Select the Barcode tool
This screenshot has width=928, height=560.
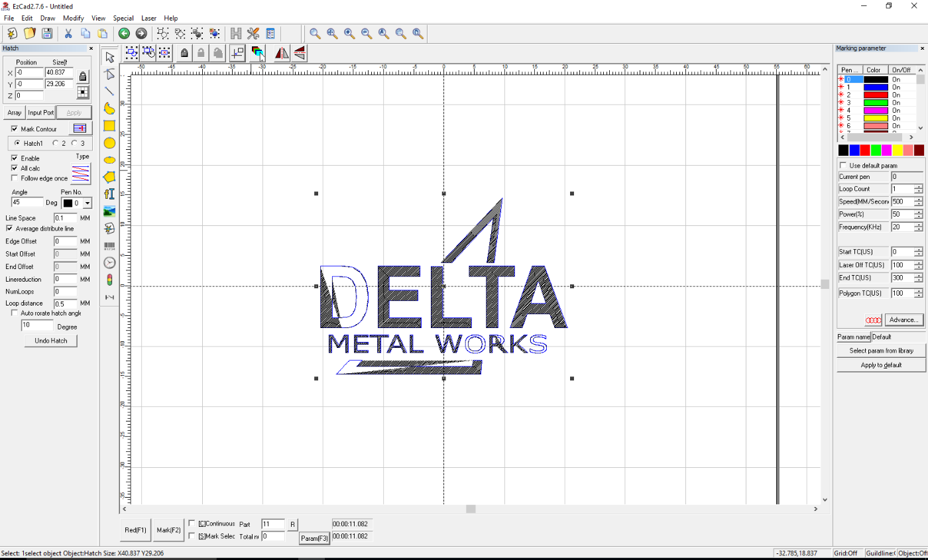[110, 246]
